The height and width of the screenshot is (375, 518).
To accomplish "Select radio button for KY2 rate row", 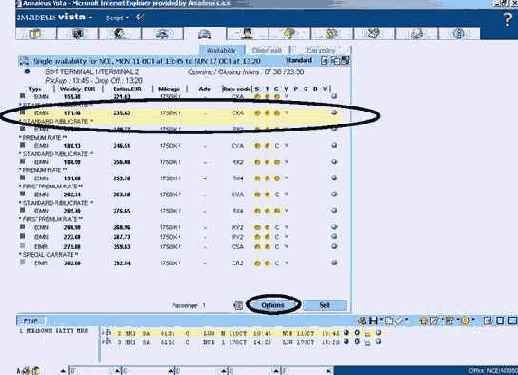I will point(334,227).
